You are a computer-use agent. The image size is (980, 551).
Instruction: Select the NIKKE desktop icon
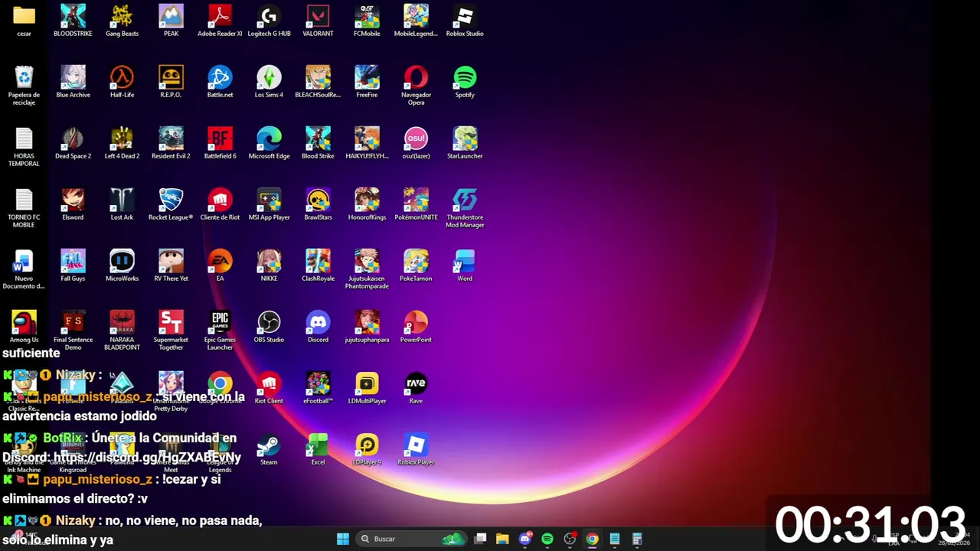pos(269,266)
